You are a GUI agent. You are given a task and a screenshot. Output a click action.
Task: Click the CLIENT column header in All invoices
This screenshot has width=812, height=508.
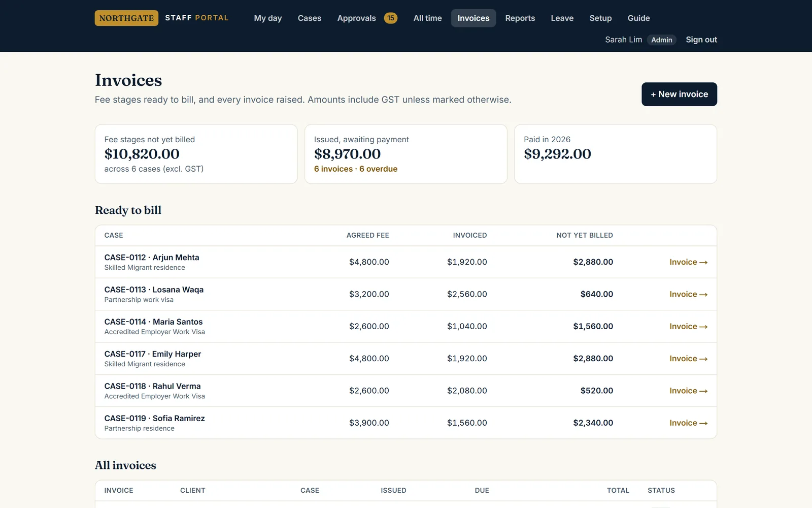click(192, 490)
